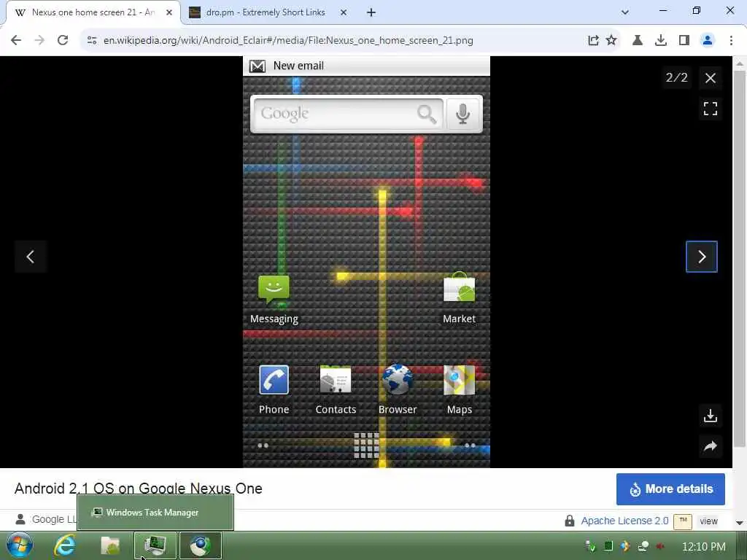
Task: Click the More details button
Action: point(670,489)
